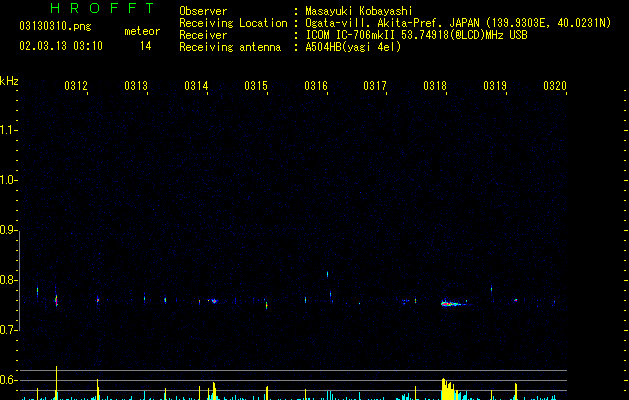
Task: Click the kHz axis unit label
Action: point(9,81)
